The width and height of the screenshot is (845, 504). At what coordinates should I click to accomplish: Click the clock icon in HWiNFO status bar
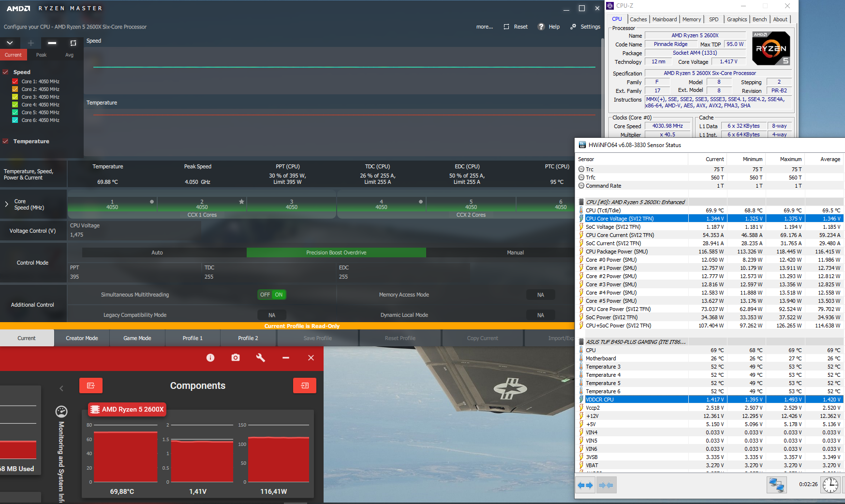[x=830, y=485]
